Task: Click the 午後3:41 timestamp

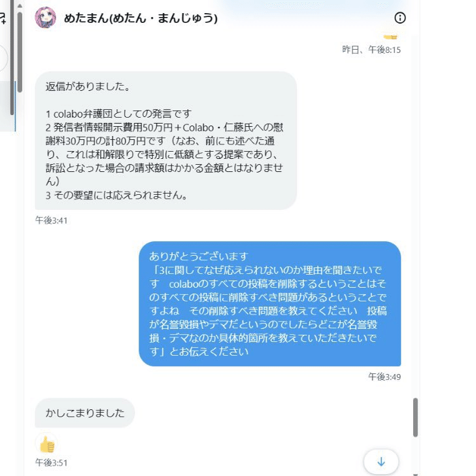Action: (51, 220)
